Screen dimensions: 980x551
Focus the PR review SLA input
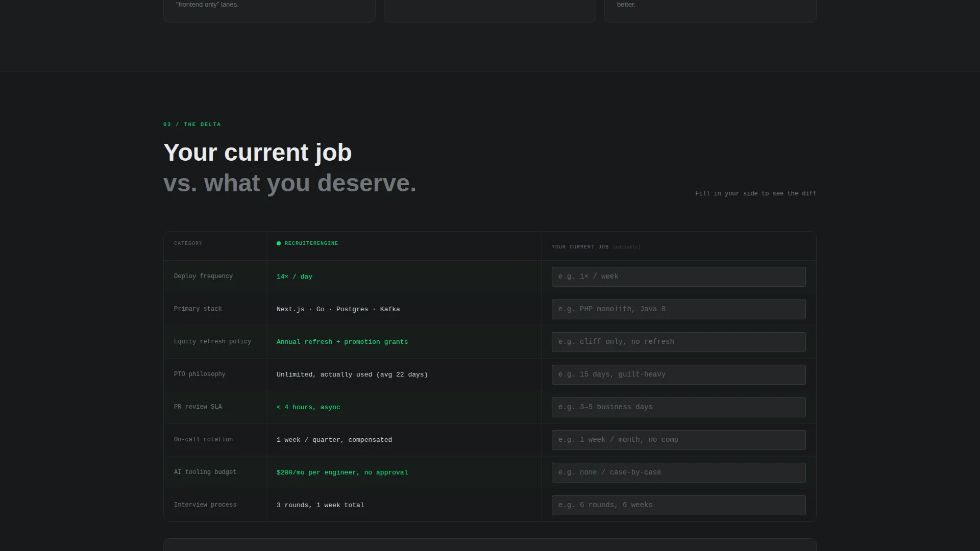pyautogui.click(x=678, y=407)
